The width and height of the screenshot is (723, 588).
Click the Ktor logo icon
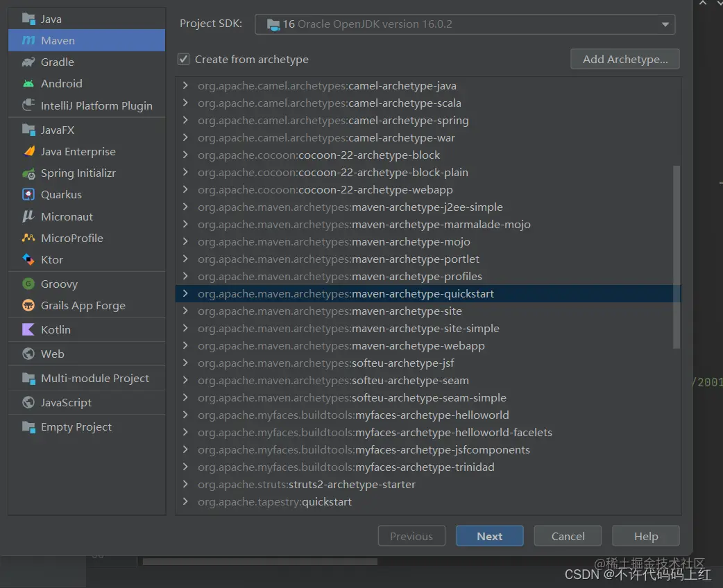point(28,259)
